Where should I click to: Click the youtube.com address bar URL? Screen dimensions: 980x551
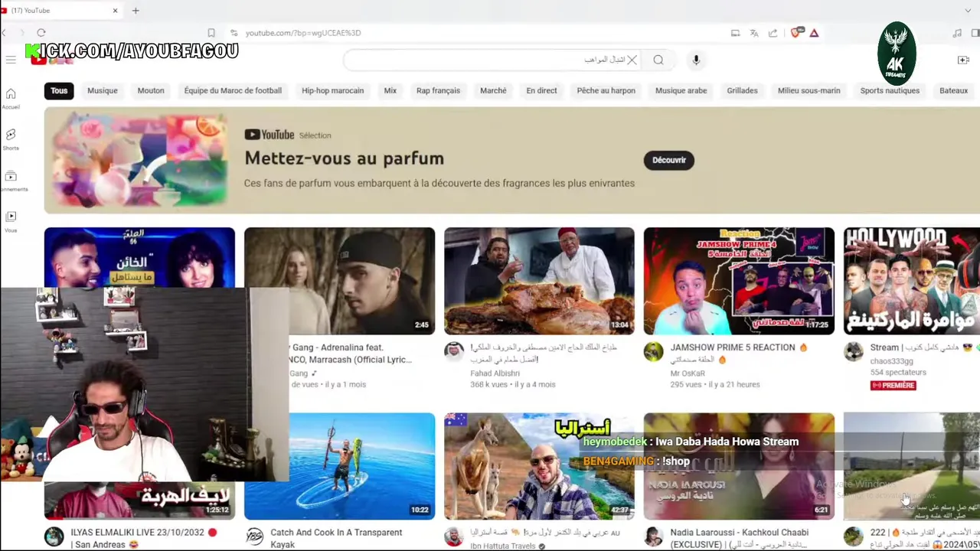click(x=303, y=33)
